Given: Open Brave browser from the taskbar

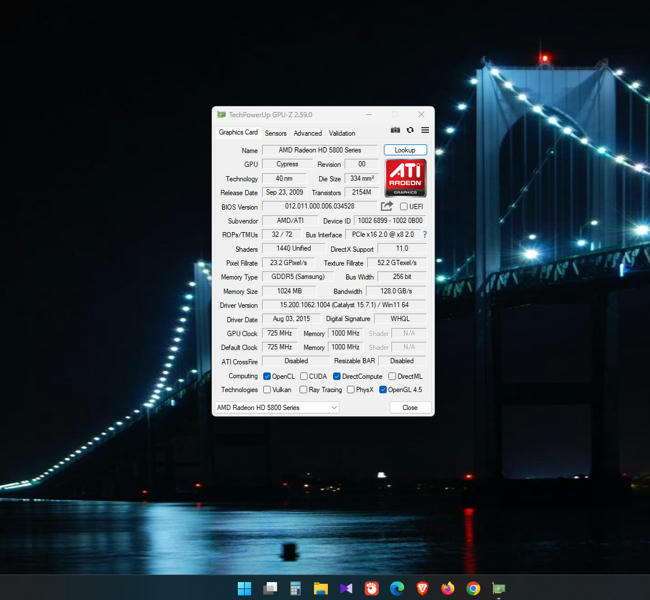Looking at the screenshot, I should tap(422, 588).
